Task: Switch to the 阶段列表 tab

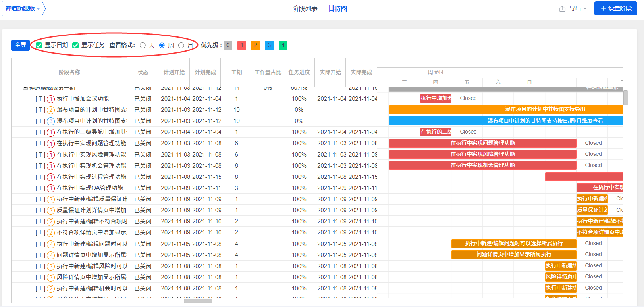Action: pyautogui.click(x=305, y=8)
